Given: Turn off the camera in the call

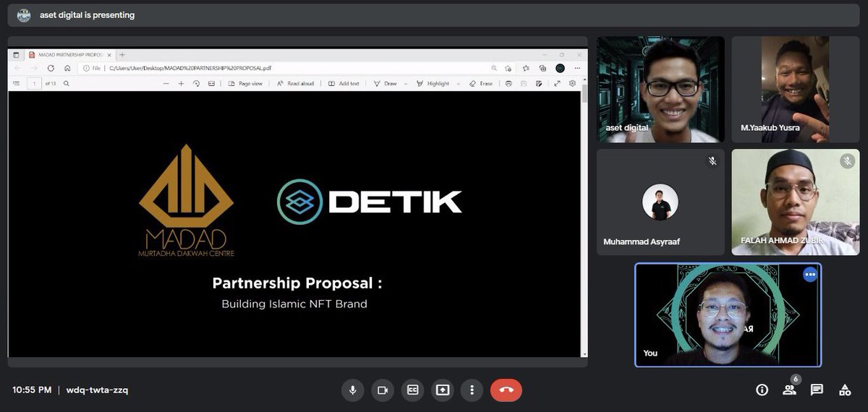Looking at the screenshot, I should tap(383, 390).
